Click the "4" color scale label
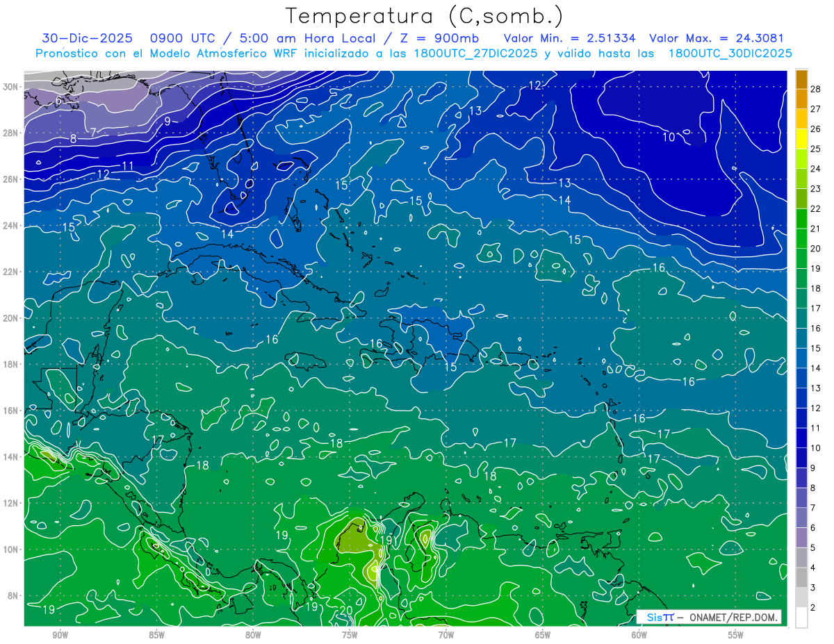834x644 pixels. 813,568
